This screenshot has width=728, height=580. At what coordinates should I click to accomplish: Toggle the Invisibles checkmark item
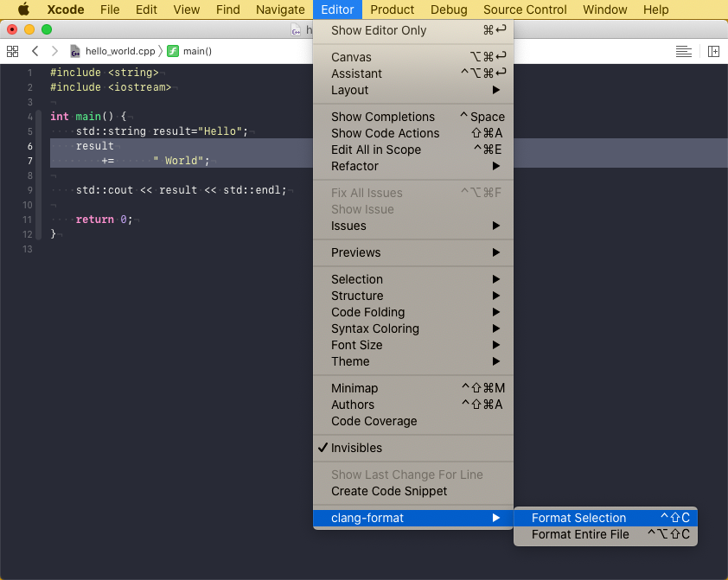pos(413,448)
